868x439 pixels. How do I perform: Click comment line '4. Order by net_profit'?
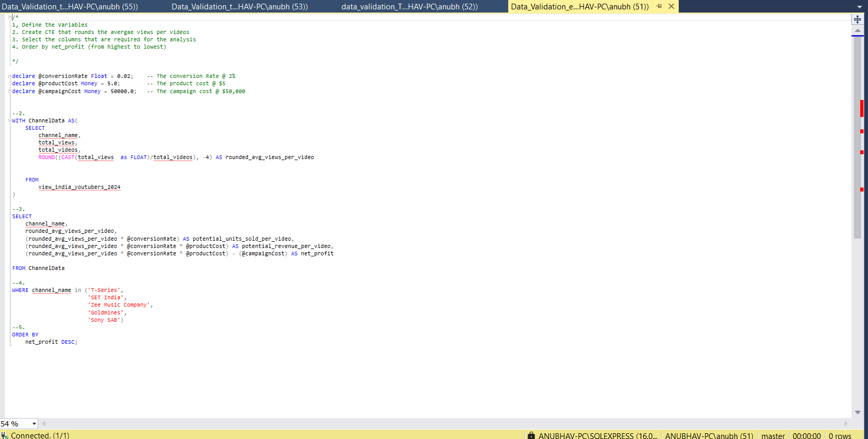tap(89, 47)
